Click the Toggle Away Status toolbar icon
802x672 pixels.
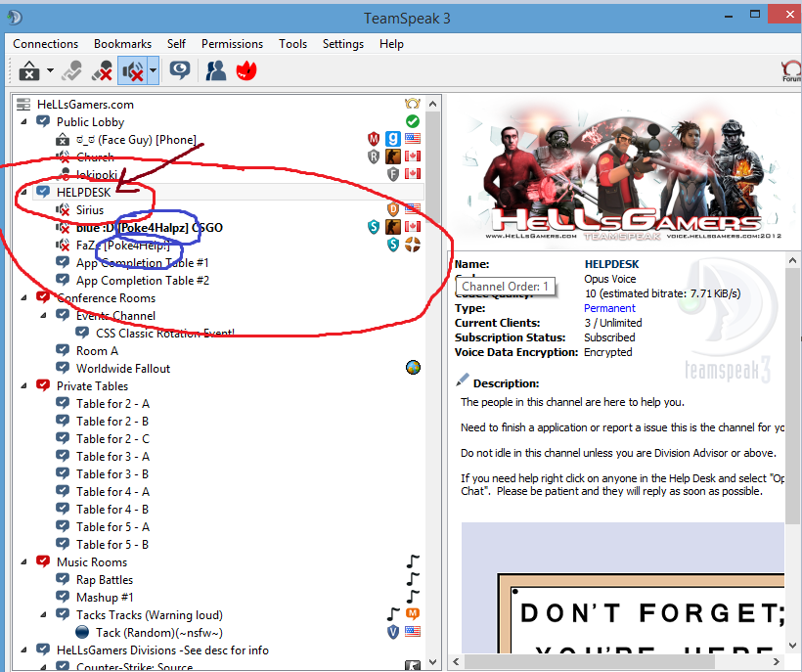pos(71,70)
